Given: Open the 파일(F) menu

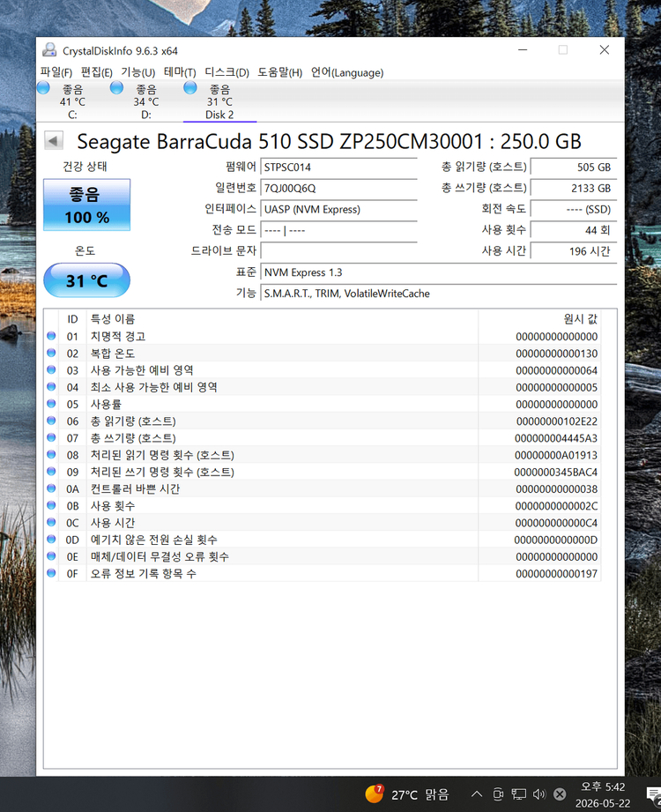Looking at the screenshot, I should point(56,72).
